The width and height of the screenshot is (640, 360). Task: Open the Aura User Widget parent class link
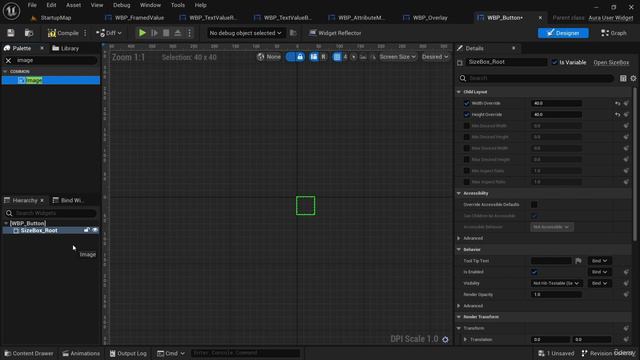611,18
